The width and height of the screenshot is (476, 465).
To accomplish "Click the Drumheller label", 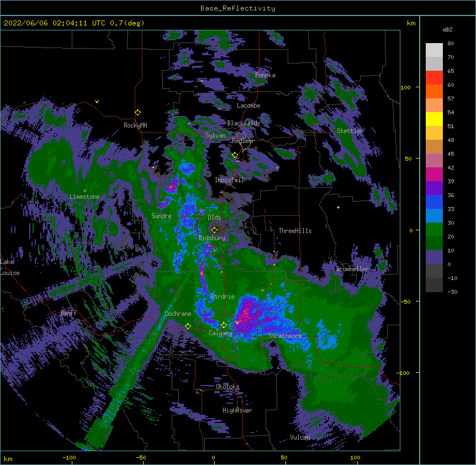I will click(352, 269).
